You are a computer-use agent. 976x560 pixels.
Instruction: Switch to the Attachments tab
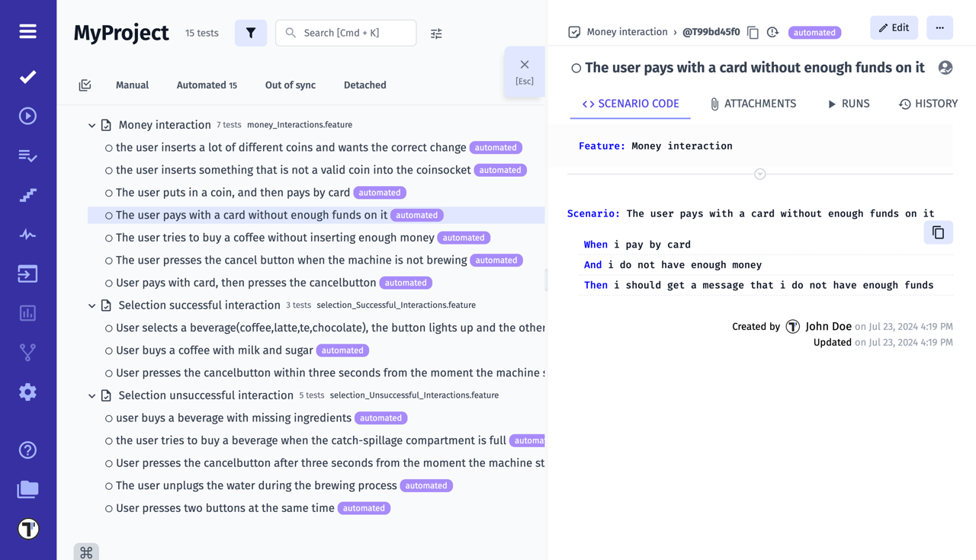(753, 103)
